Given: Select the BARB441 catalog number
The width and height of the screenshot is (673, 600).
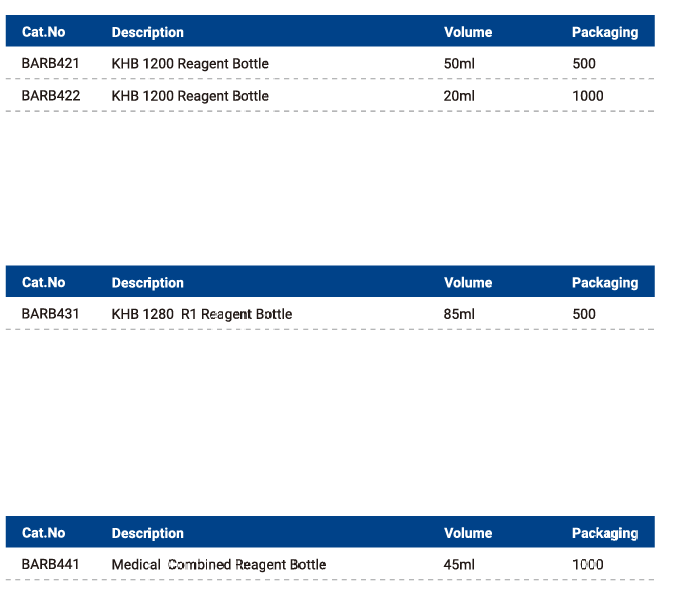Looking at the screenshot, I should [51, 564].
